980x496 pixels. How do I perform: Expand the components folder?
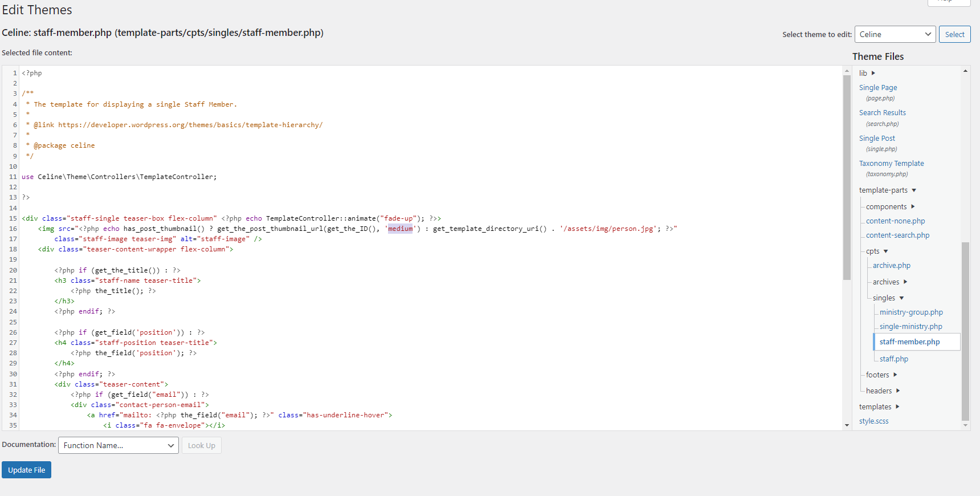click(912, 207)
